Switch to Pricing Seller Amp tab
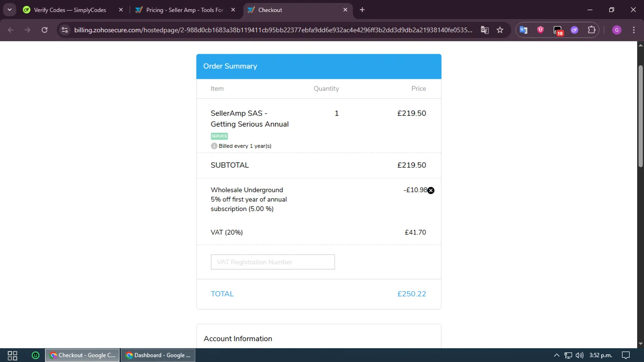Image resolution: width=644 pixels, height=362 pixels. 185,10
